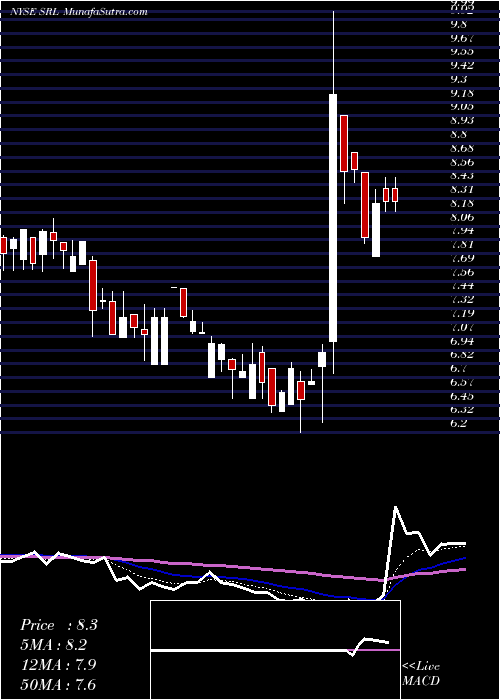This screenshot has height=700, width=500.
Task: Click the 6.94 price axis label
Action: (462, 341)
